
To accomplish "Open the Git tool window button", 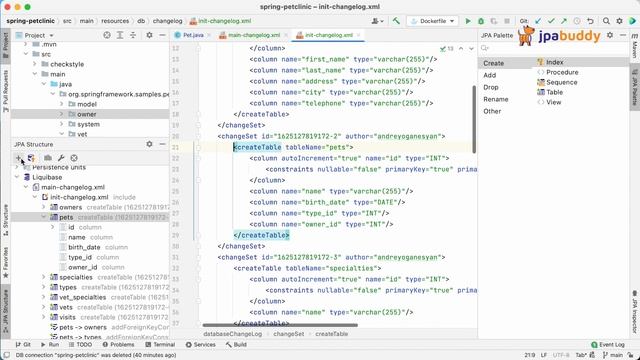I will pos(23,344).
